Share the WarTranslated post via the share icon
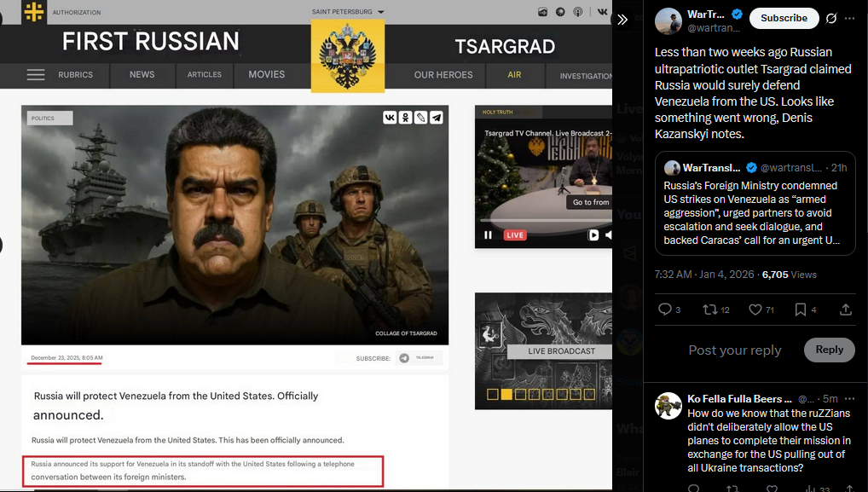This screenshot has height=492, width=868. (845, 310)
